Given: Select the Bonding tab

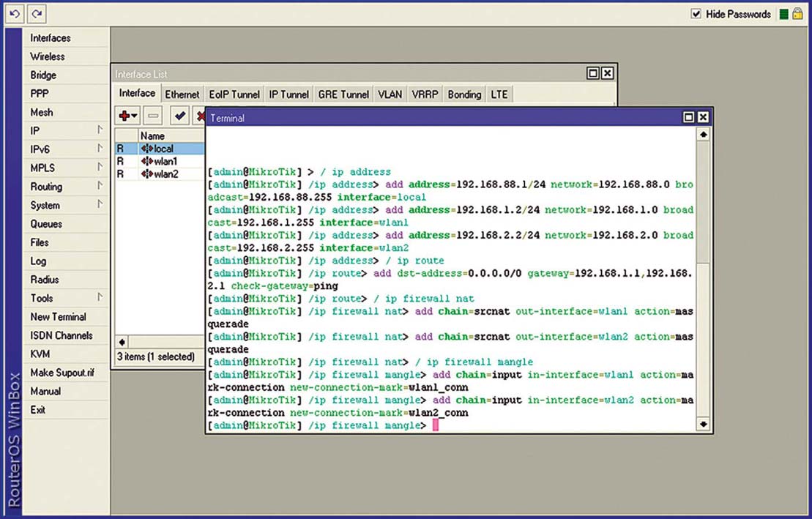Looking at the screenshot, I should click(464, 94).
